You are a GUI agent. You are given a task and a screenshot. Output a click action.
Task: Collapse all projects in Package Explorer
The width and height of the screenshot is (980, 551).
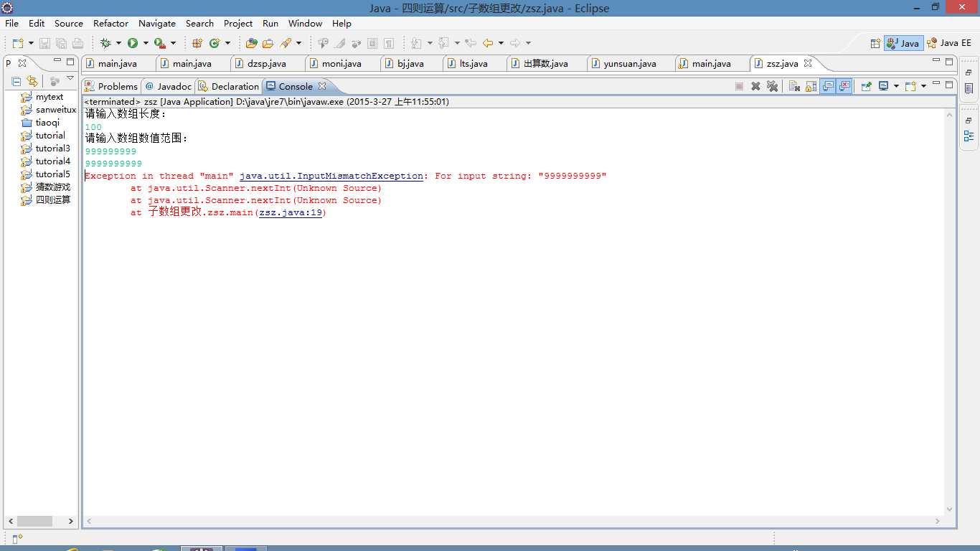(x=17, y=81)
